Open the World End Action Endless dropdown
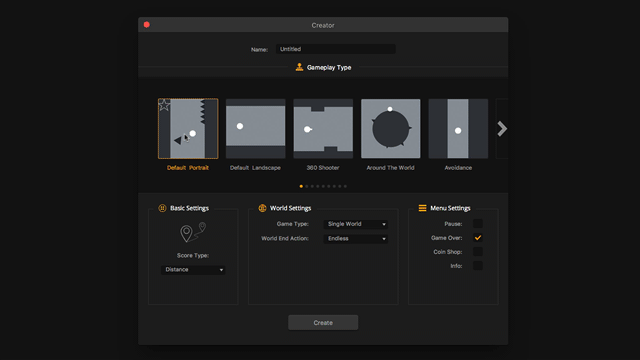The image size is (640, 360). tap(356, 239)
